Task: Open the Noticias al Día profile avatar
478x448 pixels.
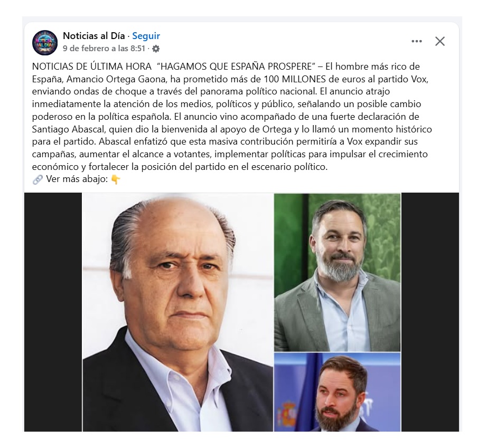Action: pyautogui.click(x=45, y=43)
